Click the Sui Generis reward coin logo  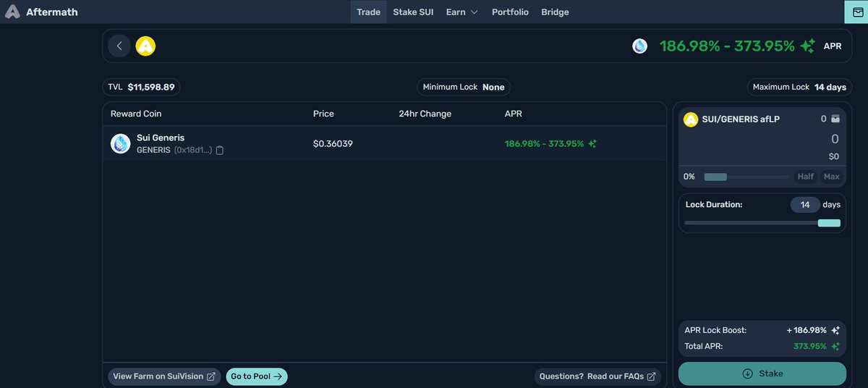120,143
